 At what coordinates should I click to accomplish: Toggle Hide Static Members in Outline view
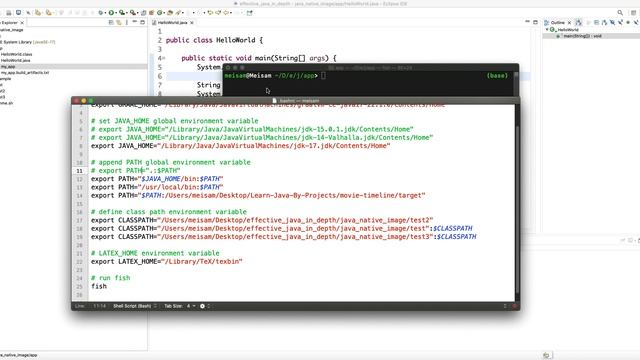coord(620,22)
